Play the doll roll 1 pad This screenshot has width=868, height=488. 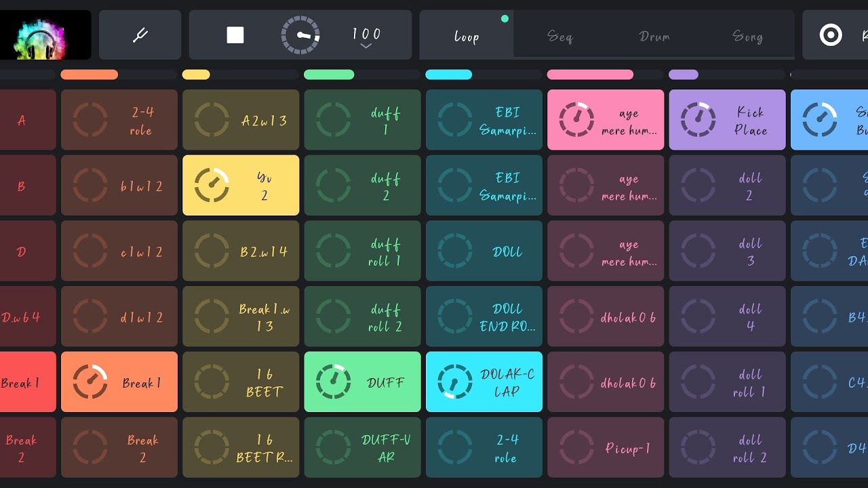tap(727, 382)
